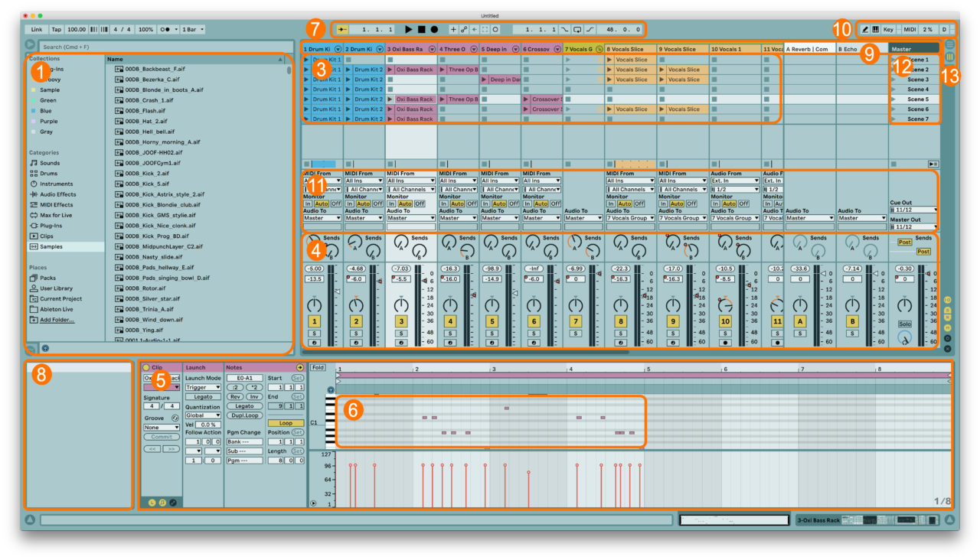The width and height of the screenshot is (980, 560).
Task: Click the Fold button above the MIDI editor
Action: click(319, 368)
